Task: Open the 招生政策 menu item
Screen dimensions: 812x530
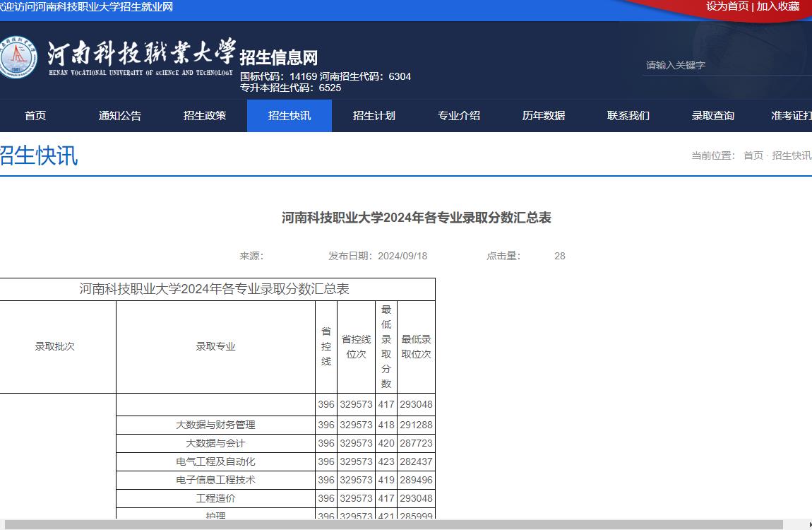Action: (x=205, y=116)
